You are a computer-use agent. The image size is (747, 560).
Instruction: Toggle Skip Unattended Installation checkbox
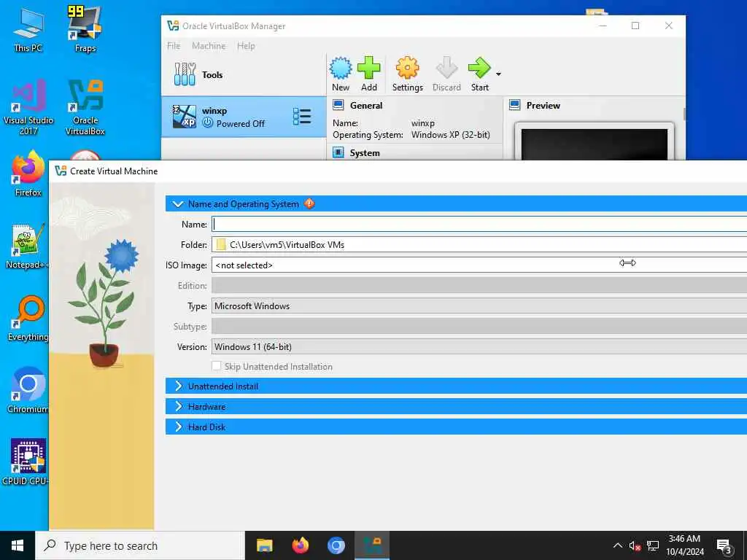(x=216, y=366)
